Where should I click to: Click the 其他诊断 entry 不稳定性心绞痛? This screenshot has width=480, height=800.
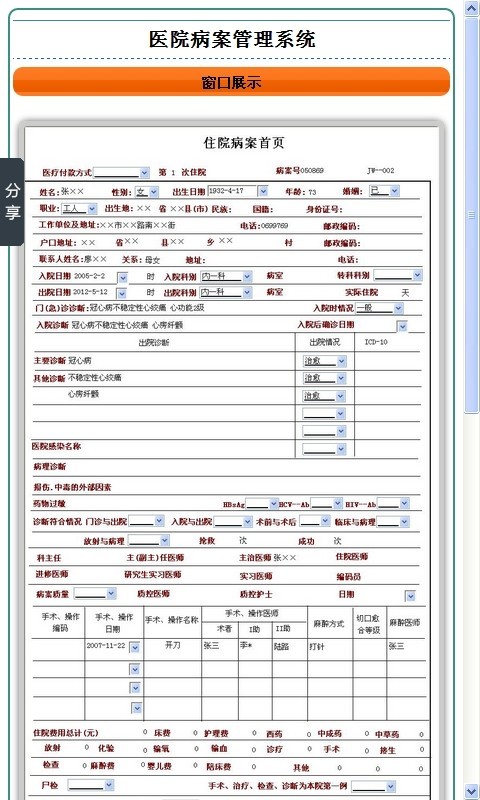point(94,378)
